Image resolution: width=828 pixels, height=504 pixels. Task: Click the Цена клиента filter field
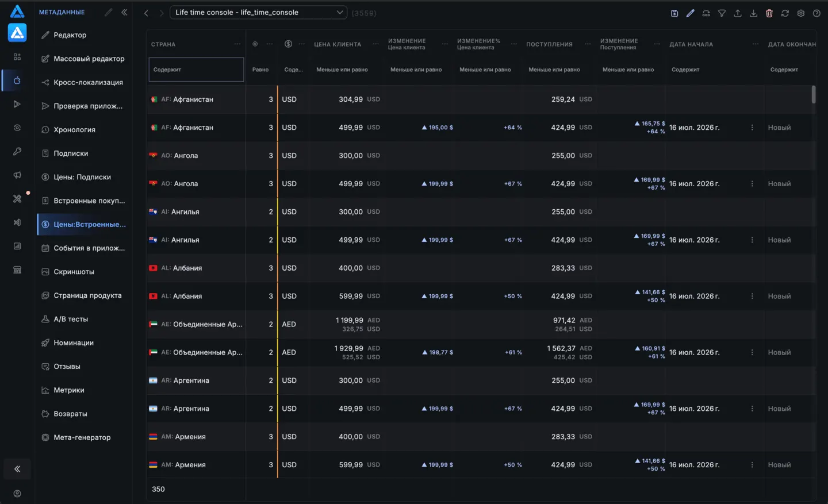pyautogui.click(x=342, y=70)
